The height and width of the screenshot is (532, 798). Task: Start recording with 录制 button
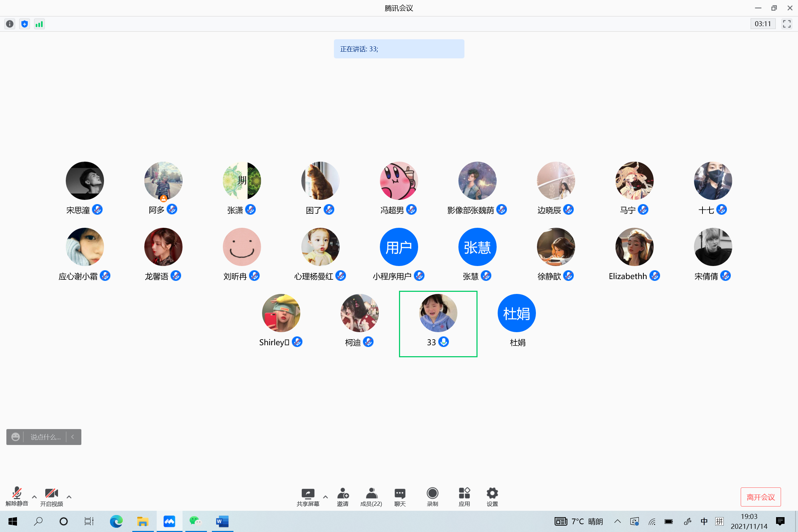click(x=432, y=497)
